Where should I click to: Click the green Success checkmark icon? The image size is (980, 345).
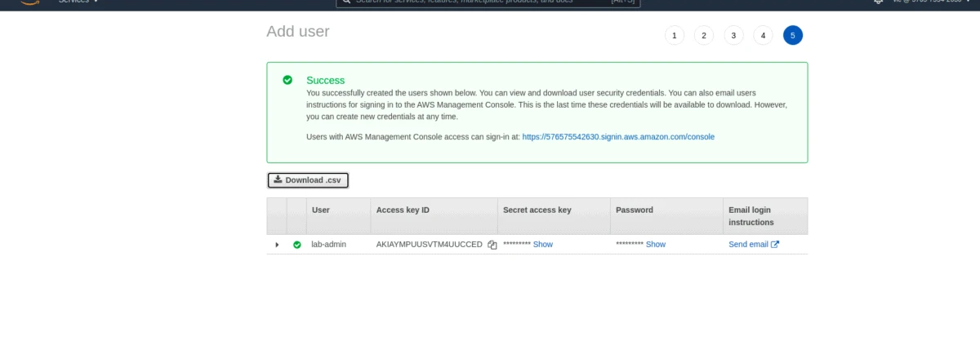287,80
